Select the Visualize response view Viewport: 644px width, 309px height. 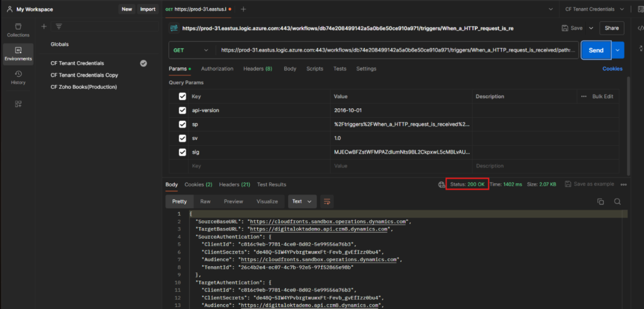[267, 201]
